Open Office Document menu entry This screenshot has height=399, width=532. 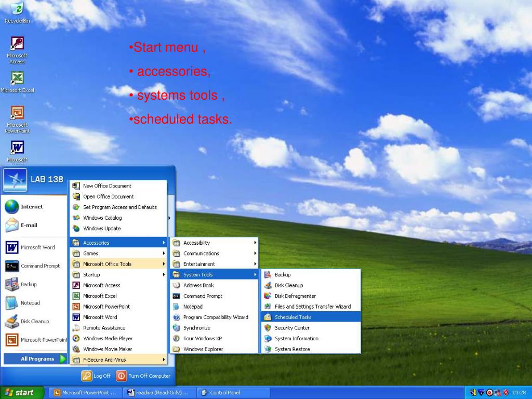[119, 196]
